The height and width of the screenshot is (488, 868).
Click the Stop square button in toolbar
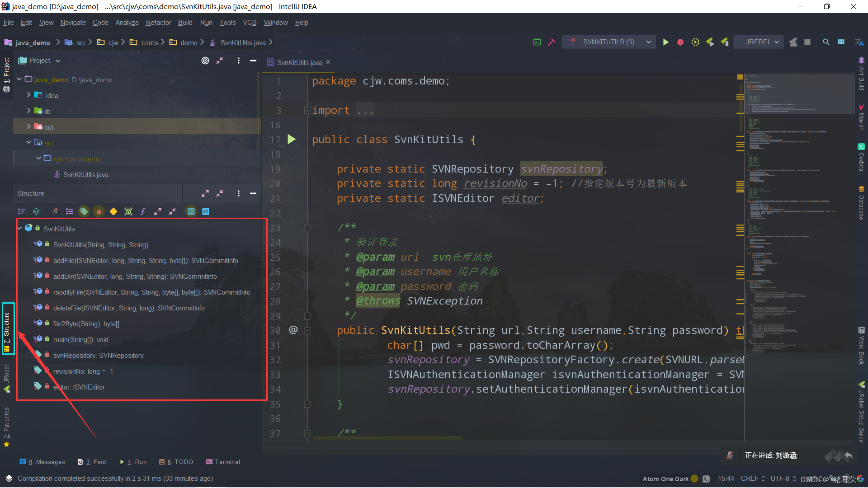point(807,42)
